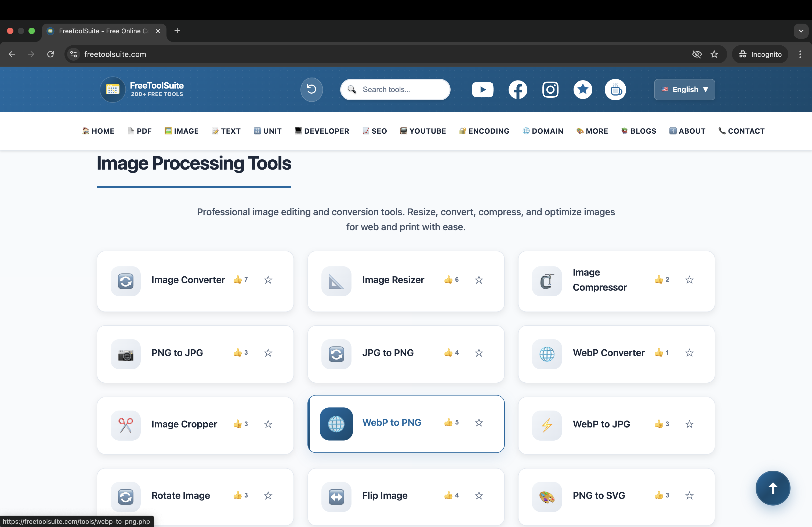Open the English language dropdown
The image size is (812, 527).
tap(684, 89)
